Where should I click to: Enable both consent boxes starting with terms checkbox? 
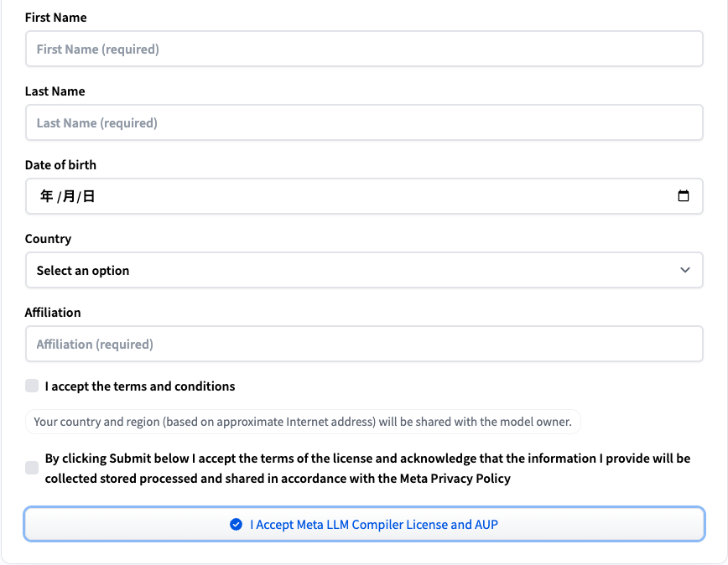[31, 386]
